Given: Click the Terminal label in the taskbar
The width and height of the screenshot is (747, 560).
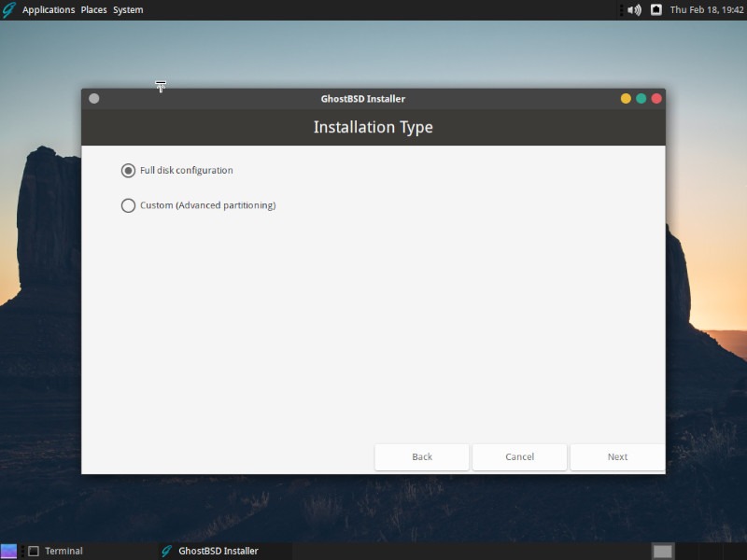Looking at the screenshot, I should pos(65,551).
